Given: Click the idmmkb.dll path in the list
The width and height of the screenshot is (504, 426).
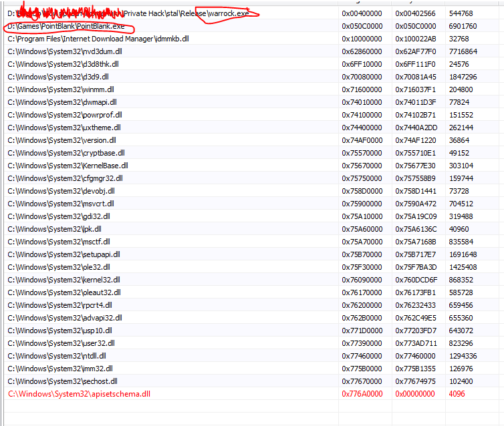Looking at the screenshot, I should [x=98, y=39].
